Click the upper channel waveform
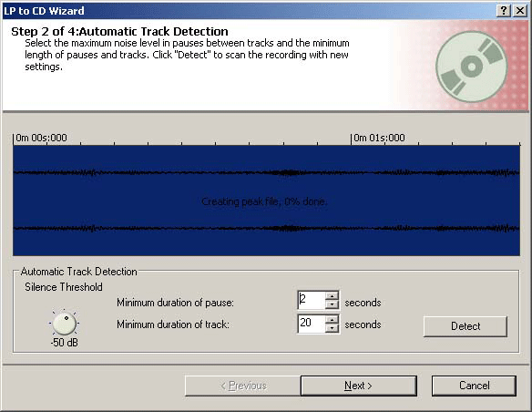The width and height of the screenshot is (532, 412). point(266,173)
